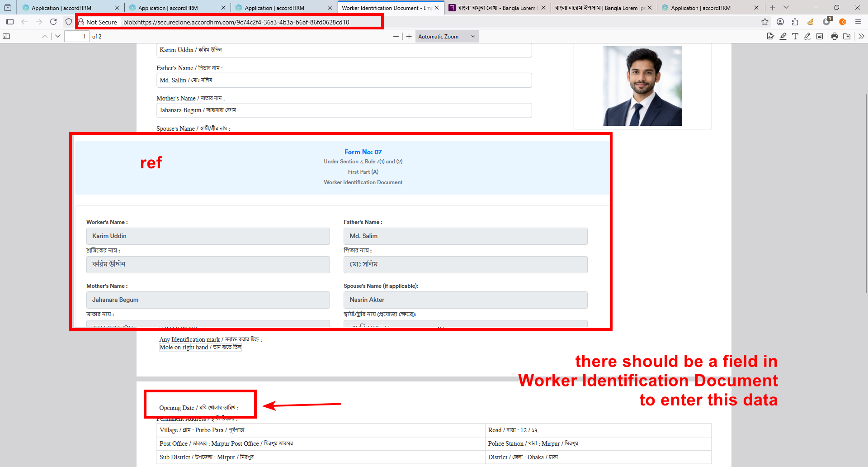The image size is (868, 467).
Task: Click the 'Police Station : Mirpur' cell
Action: tap(598, 443)
